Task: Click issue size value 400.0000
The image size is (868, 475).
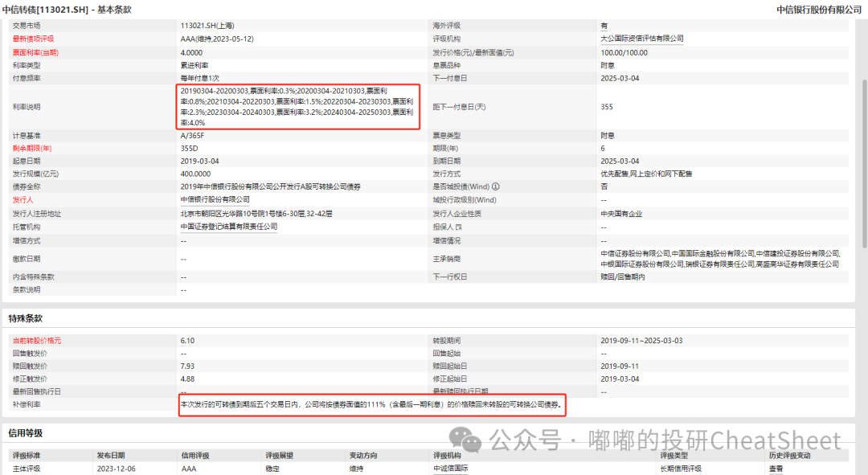Action: click(195, 174)
